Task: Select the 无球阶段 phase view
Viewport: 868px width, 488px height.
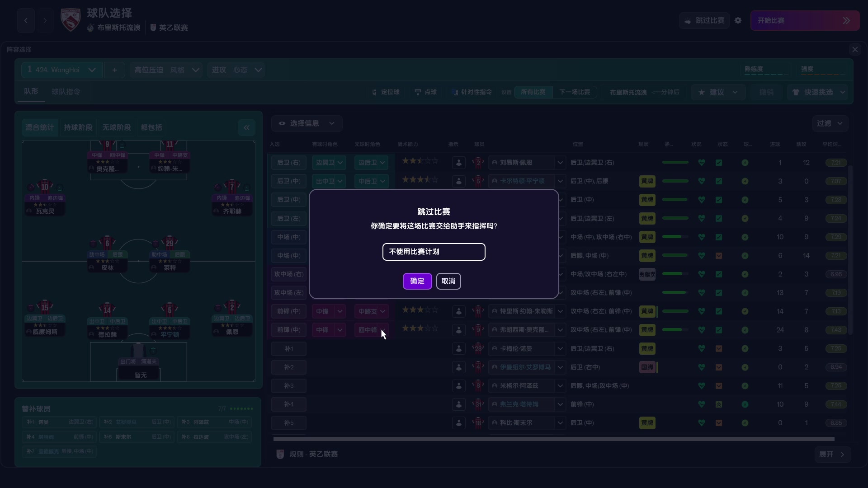Action: click(116, 127)
